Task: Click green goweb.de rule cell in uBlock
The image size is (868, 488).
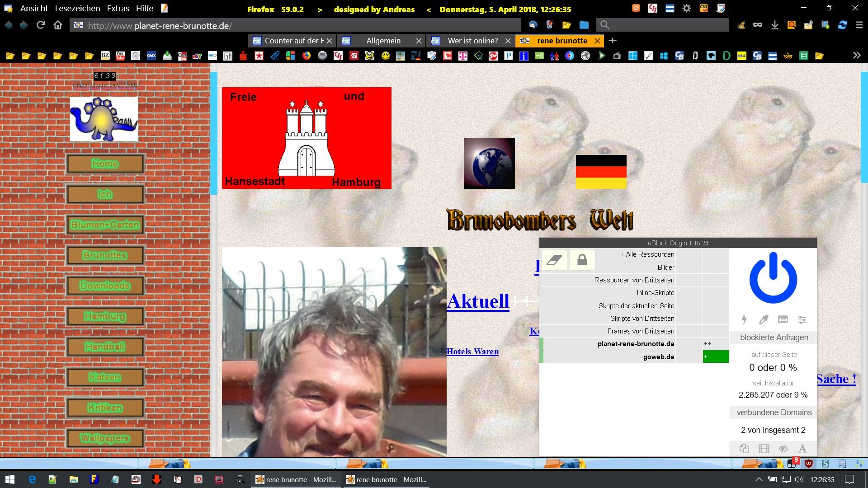Action: coord(716,357)
